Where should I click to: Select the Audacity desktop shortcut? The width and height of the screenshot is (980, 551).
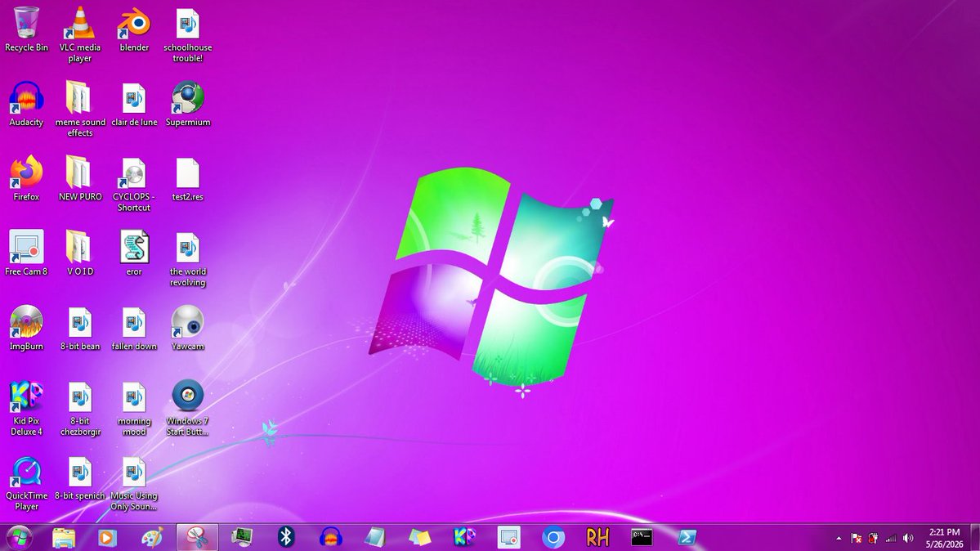click(x=26, y=104)
